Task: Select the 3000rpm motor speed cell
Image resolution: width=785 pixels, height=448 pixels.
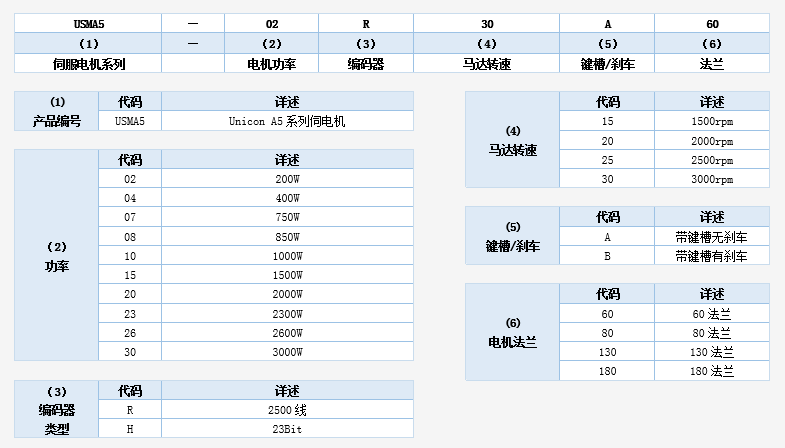Action: point(712,179)
